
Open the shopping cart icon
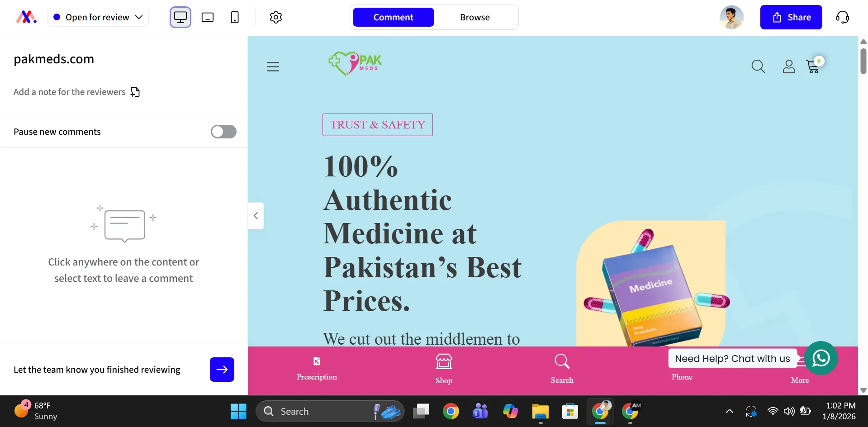814,66
